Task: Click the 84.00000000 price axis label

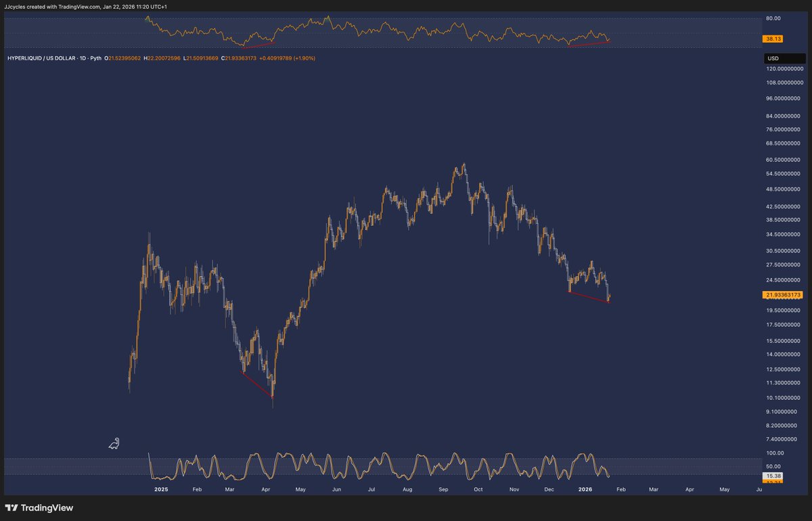Action: [784, 115]
